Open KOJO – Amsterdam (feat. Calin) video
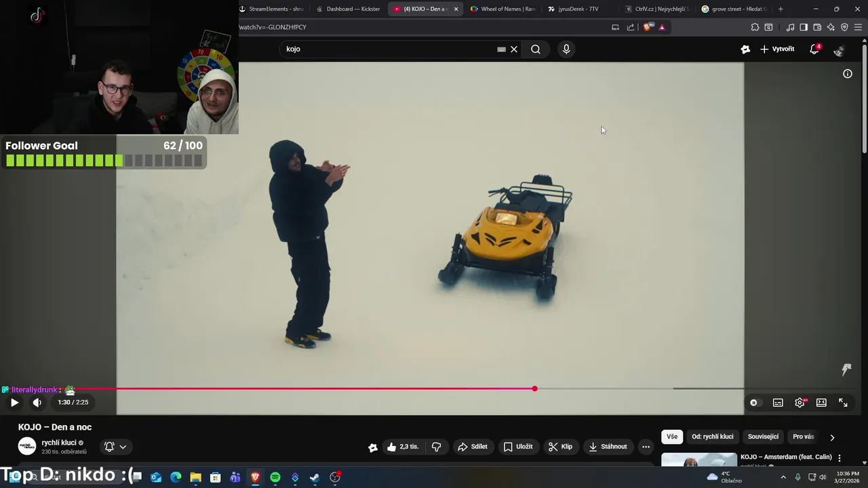This screenshot has height=488, width=868. click(x=786, y=457)
